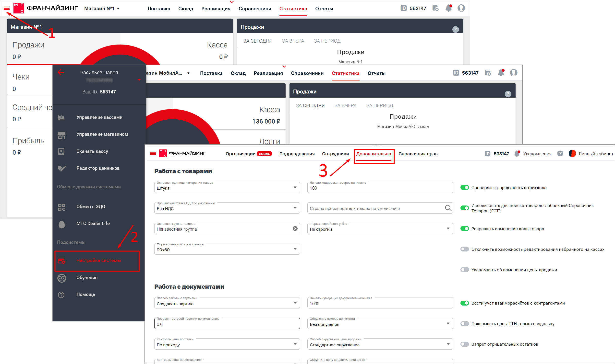The image size is (615, 364).
Task: Open the Способ округления цены продажи dropdown
Action: point(380,344)
